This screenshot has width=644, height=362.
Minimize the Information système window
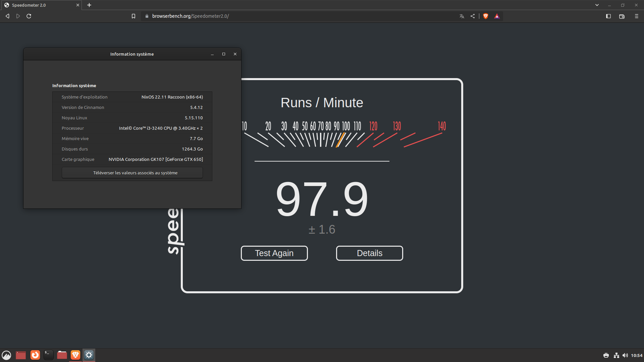point(212,54)
